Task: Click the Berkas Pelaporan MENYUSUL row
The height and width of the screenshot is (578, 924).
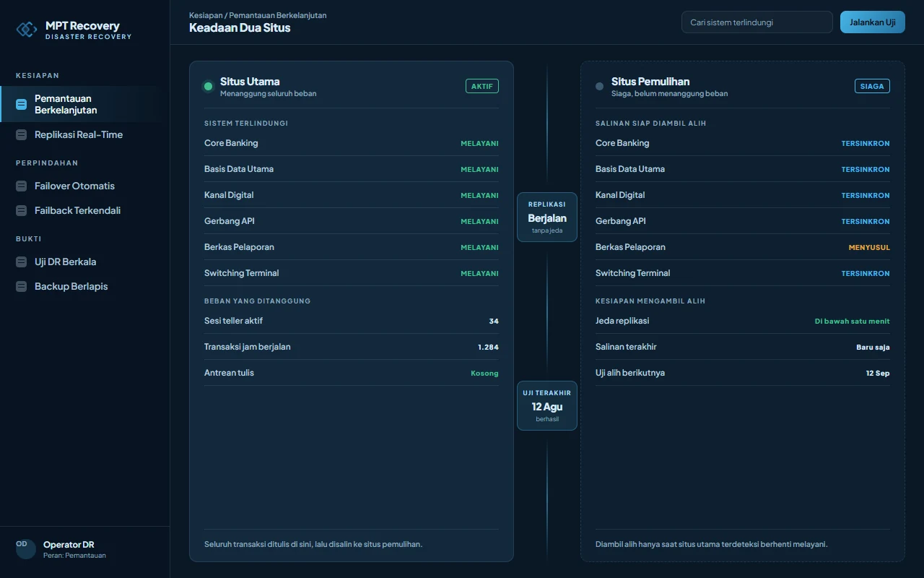Action: 742,247
